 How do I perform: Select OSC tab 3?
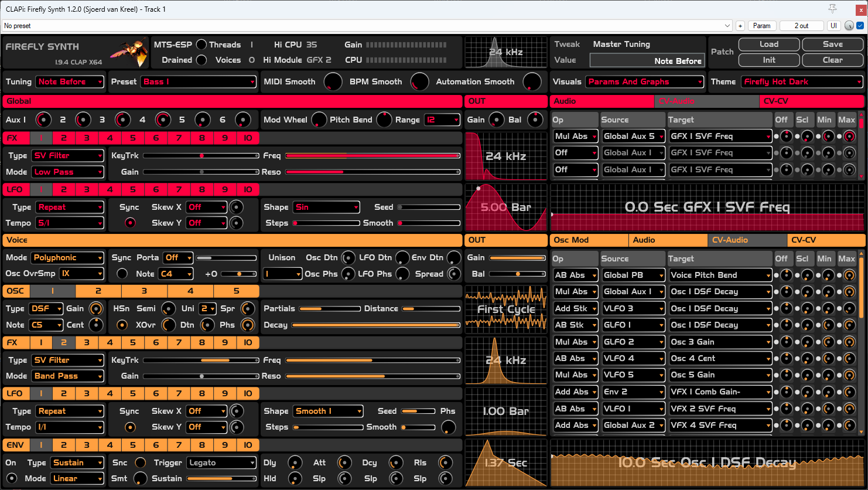144,291
